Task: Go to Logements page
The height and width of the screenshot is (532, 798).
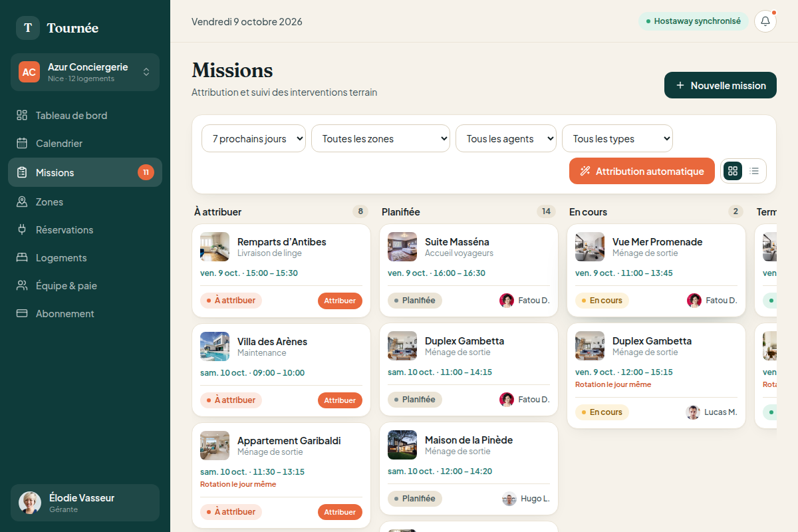Action: click(x=85, y=257)
